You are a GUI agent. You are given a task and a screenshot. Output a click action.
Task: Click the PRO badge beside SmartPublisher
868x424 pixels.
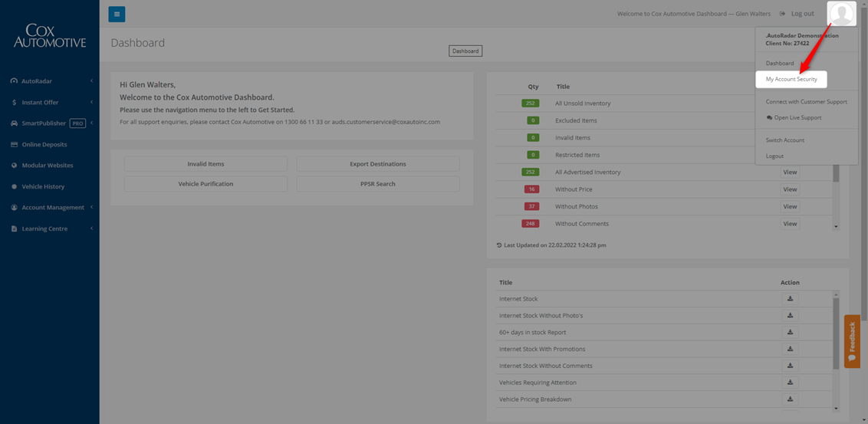77,123
